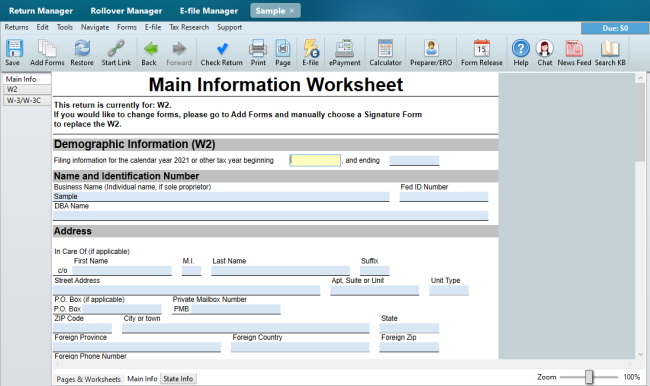This screenshot has height=386, width=650.
Task: Click the DBA Name field
Action: click(x=271, y=216)
